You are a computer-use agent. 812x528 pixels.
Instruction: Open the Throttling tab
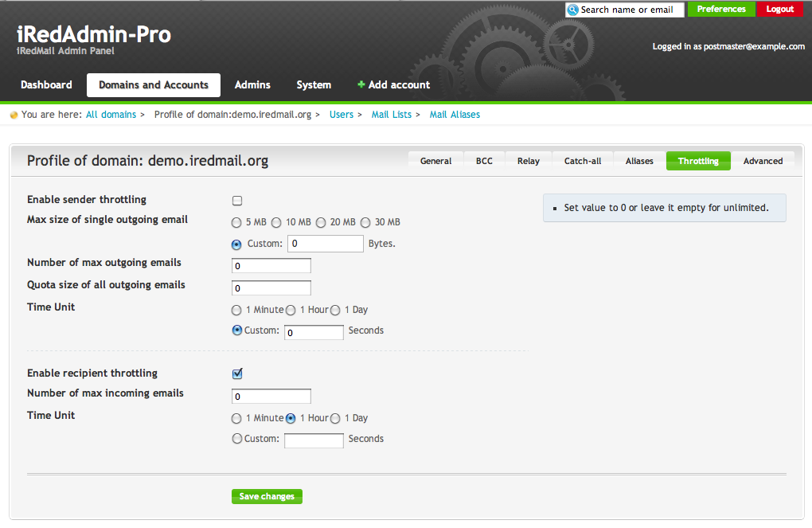point(698,161)
